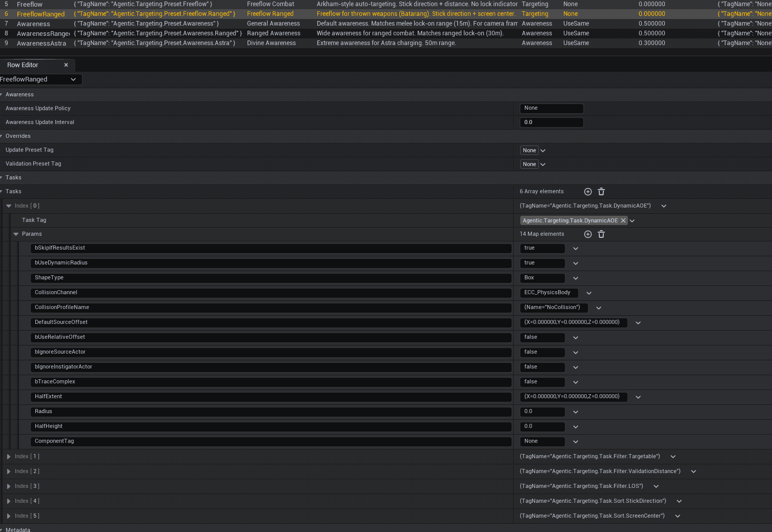Open the FreeflowRanged row selector dropdown

pos(74,79)
